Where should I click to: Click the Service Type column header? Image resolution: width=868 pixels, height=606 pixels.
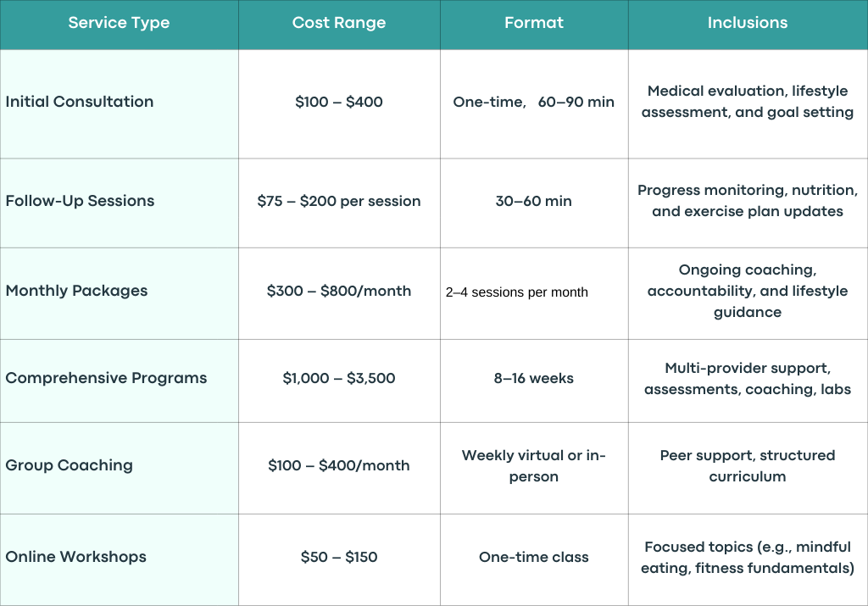119,25
